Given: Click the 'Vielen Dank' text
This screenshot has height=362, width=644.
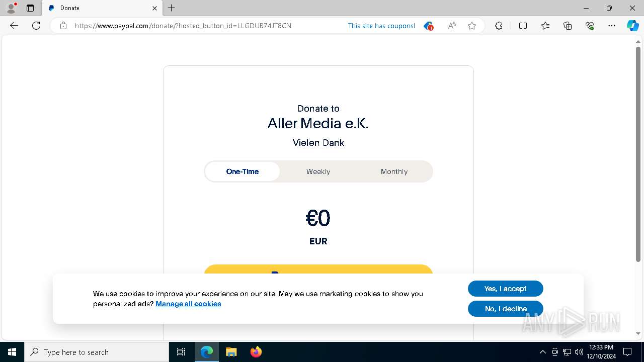Looking at the screenshot, I should pos(318,143).
